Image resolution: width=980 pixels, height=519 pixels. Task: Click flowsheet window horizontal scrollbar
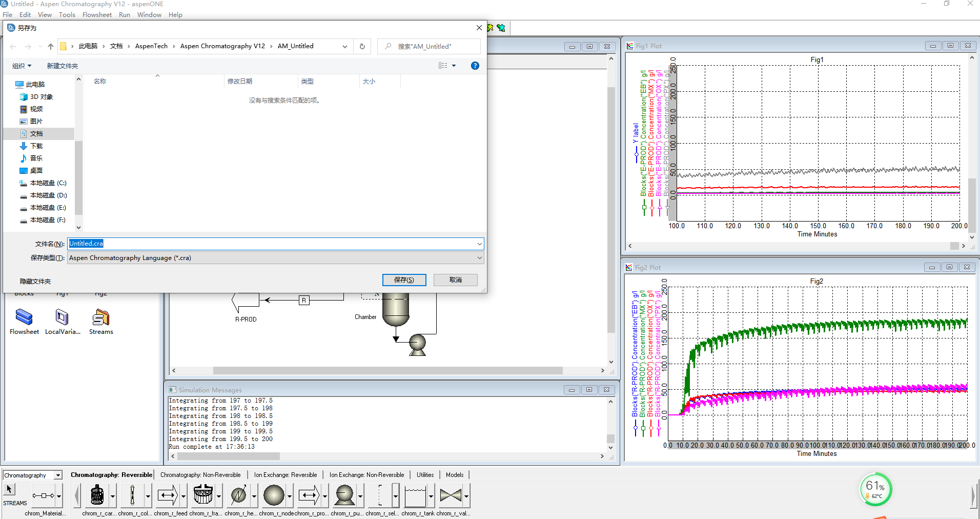388,370
